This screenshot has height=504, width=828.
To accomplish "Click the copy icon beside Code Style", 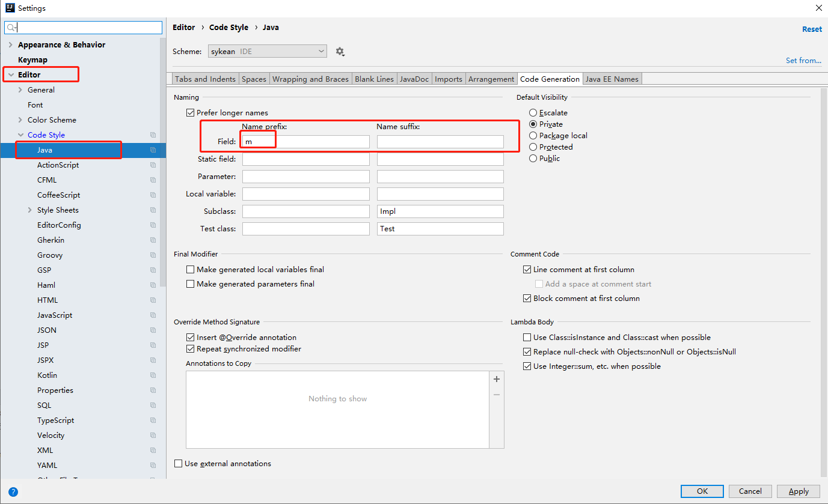I will (x=153, y=135).
